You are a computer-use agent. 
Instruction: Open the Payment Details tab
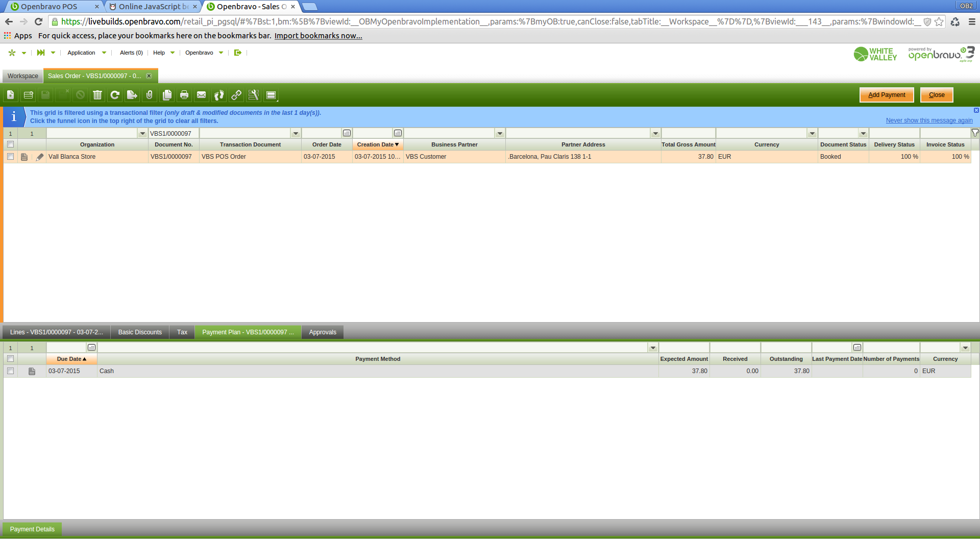pos(32,529)
